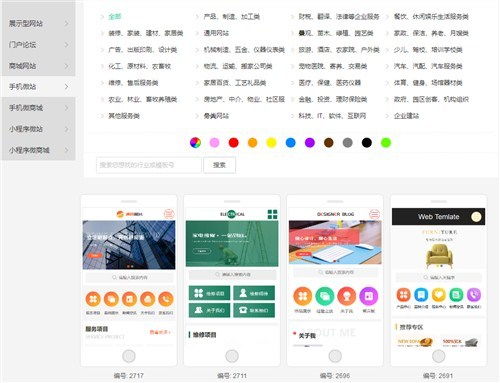Choose the pink color swatch
The image size is (500, 383).
(214, 143)
